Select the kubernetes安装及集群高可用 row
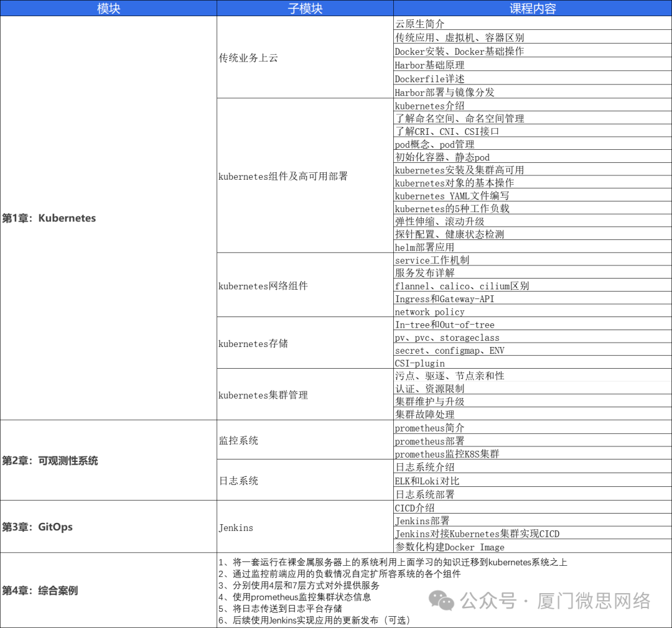672x628 pixels. 532,169
